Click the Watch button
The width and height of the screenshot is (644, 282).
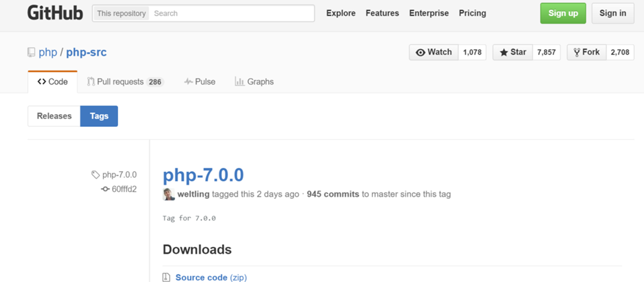tap(434, 52)
